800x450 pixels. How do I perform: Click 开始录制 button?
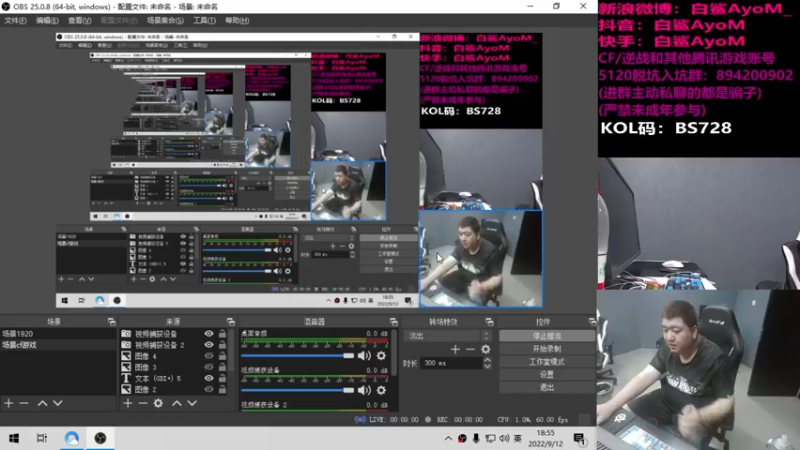pos(546,349)
